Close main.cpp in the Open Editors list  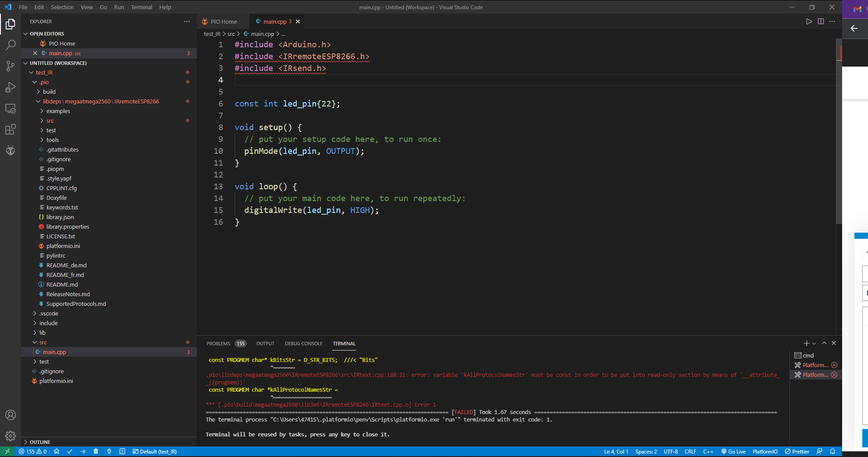(35, 53)
